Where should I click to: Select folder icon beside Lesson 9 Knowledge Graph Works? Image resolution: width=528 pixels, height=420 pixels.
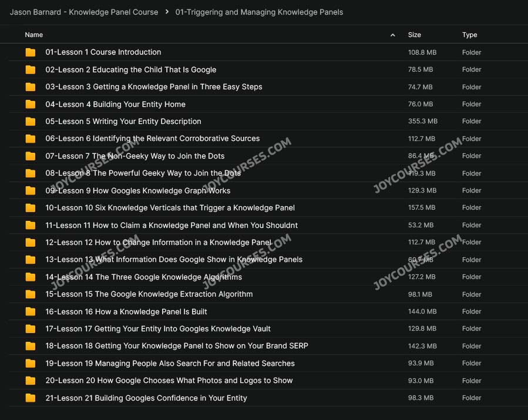(x=31, y=191)
